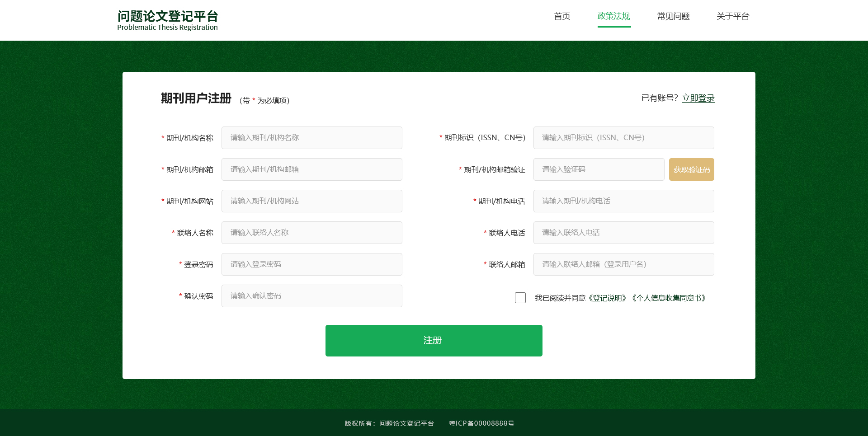Focus the 期刊/机构网站 input field
This screenshot has height=436, width=868.
coord(311,201)
